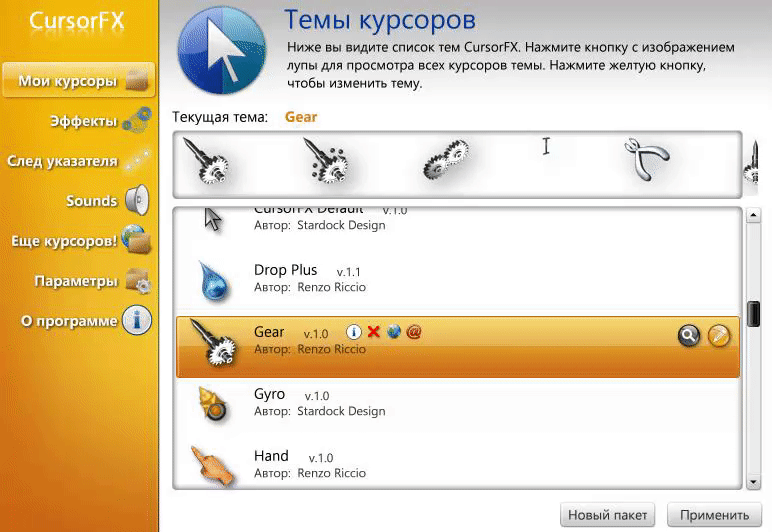Image resolution: width=772 pixels, height=532 pixels.
Task: Open the Параметры section
Action: pos(93,281)
